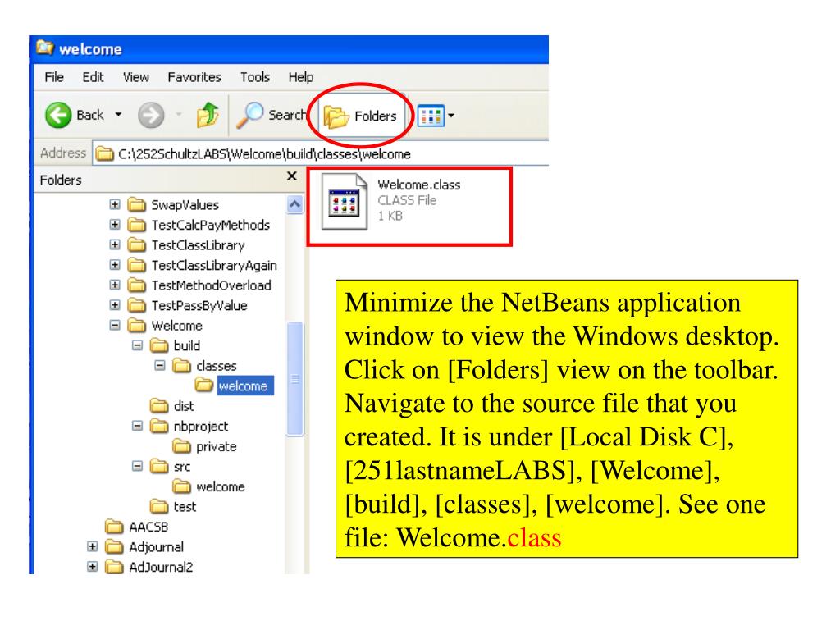Click the TestClassLibraryAgain tree label

tap(214, 265)
